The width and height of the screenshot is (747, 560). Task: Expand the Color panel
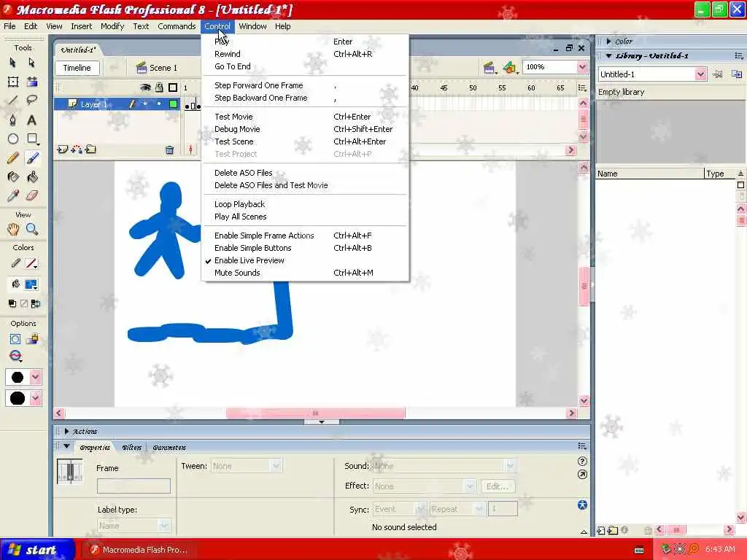tap(609, 42)
